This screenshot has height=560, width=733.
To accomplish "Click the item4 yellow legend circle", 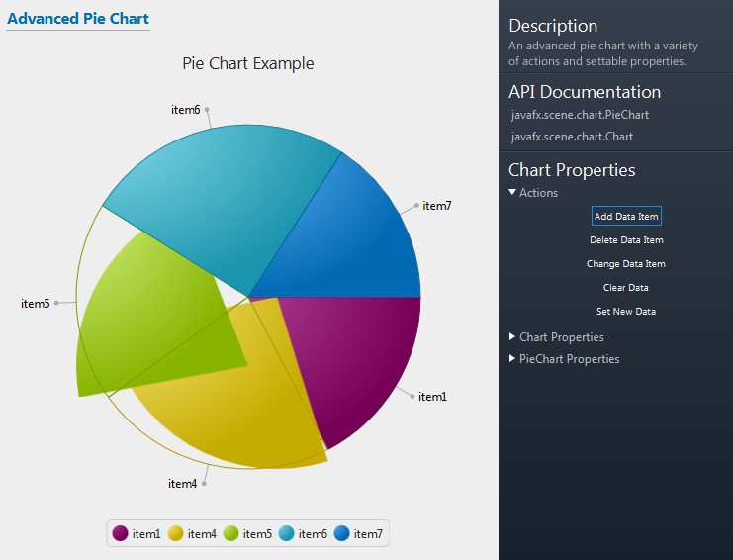I will pos(176,533).
